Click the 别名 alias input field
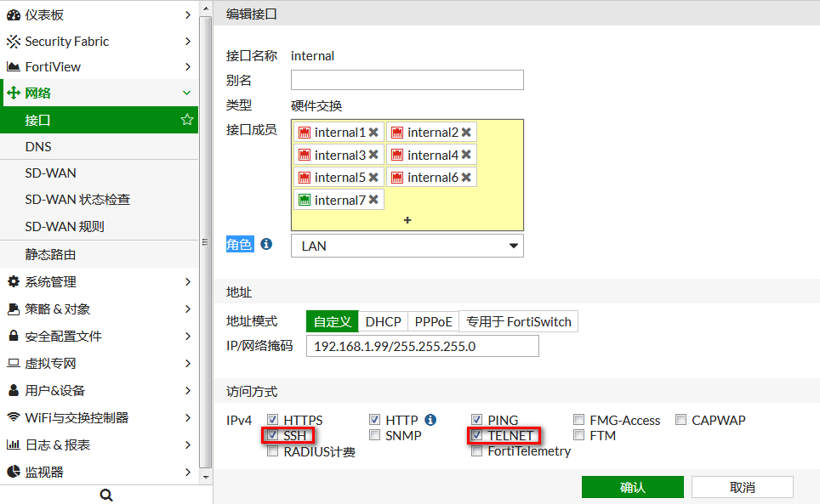The image size is (820, 504). pyautogui.click(x=407, y=80)
